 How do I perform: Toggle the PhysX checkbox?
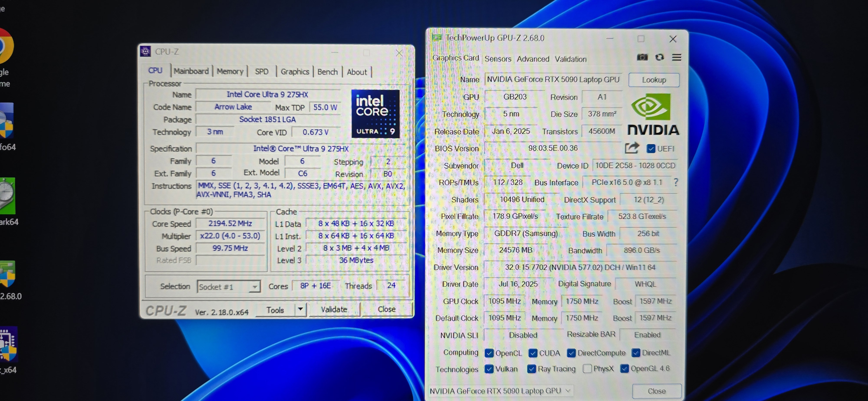coord(587,368)
